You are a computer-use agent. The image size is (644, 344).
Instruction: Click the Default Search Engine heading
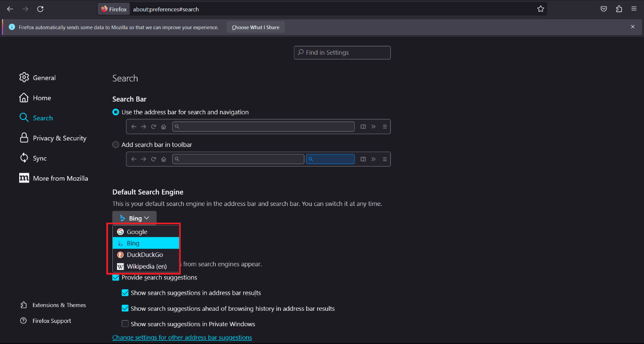coord(148,192)
